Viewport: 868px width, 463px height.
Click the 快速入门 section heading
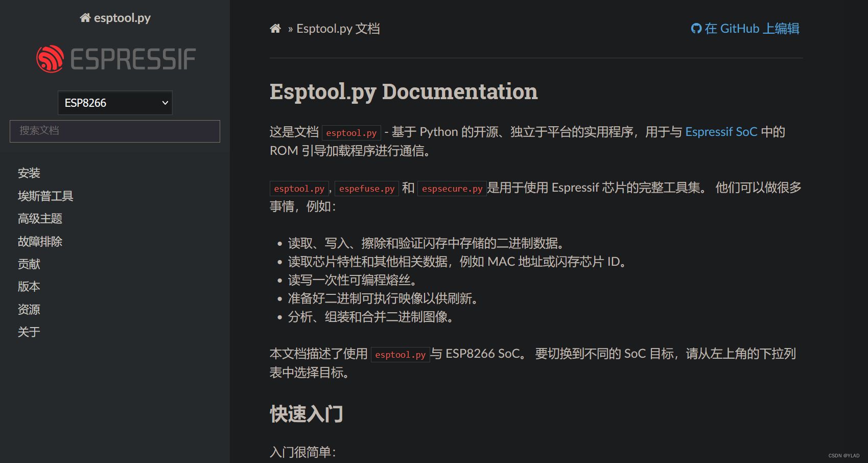pyautogui.click(x=307, y=414)
